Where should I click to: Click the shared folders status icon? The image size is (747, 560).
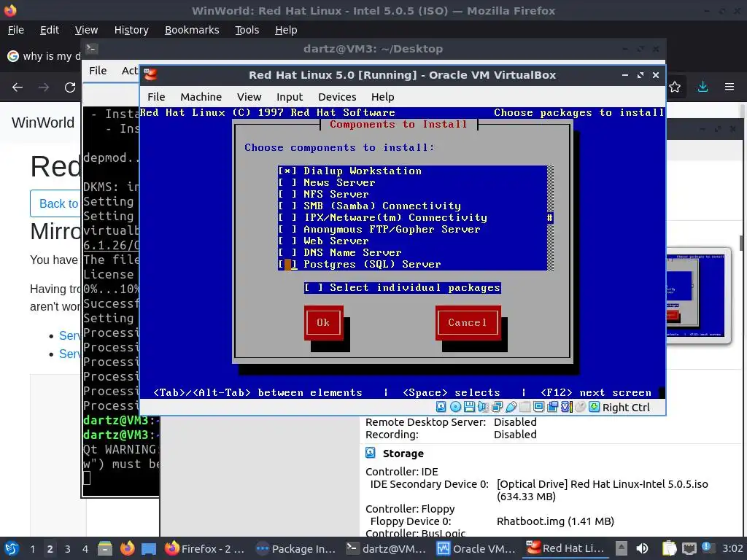[x=525, y=407]
